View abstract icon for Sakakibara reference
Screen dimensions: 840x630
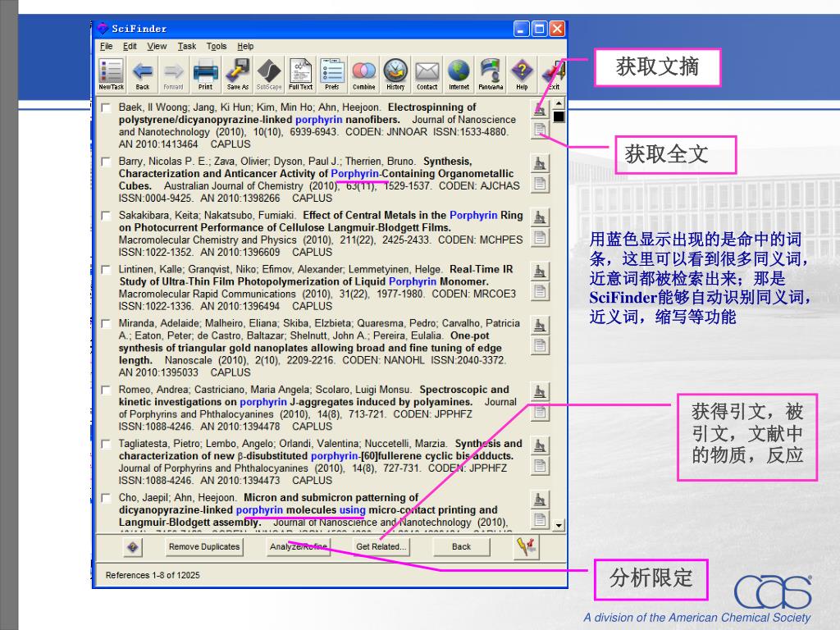(x=540, y=217)
